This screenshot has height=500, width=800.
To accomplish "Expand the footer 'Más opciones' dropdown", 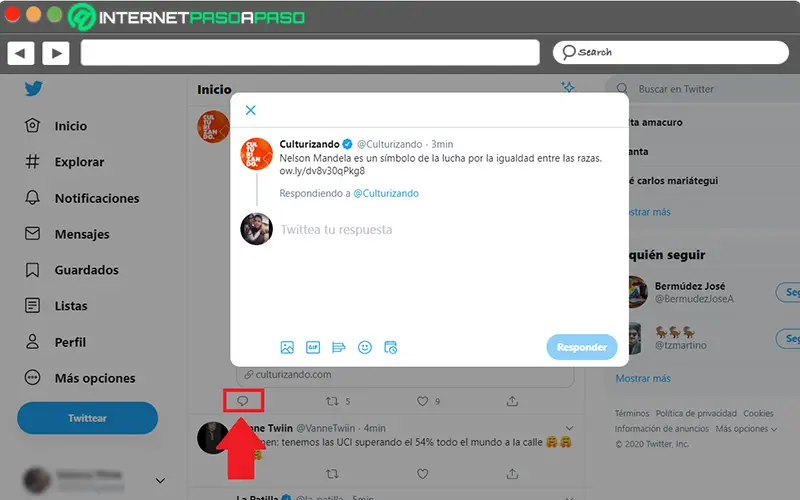I will pos(746,429).
